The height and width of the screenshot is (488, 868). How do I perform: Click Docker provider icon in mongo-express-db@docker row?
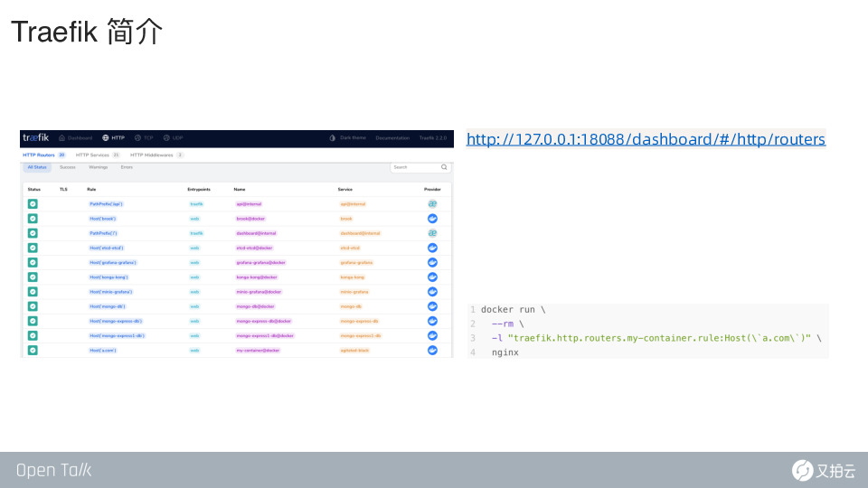(x=432, y=321)
